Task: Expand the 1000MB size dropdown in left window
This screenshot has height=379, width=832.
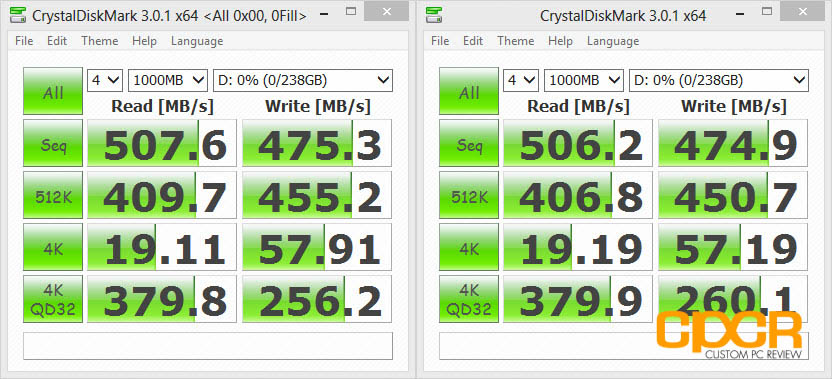Action: pyautogui.click(x=168, y=80)
